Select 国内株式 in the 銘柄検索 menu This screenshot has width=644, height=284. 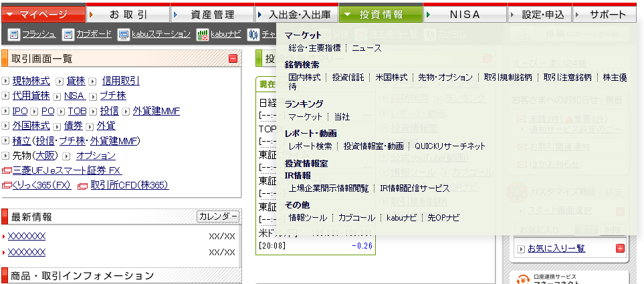[305, 77]
